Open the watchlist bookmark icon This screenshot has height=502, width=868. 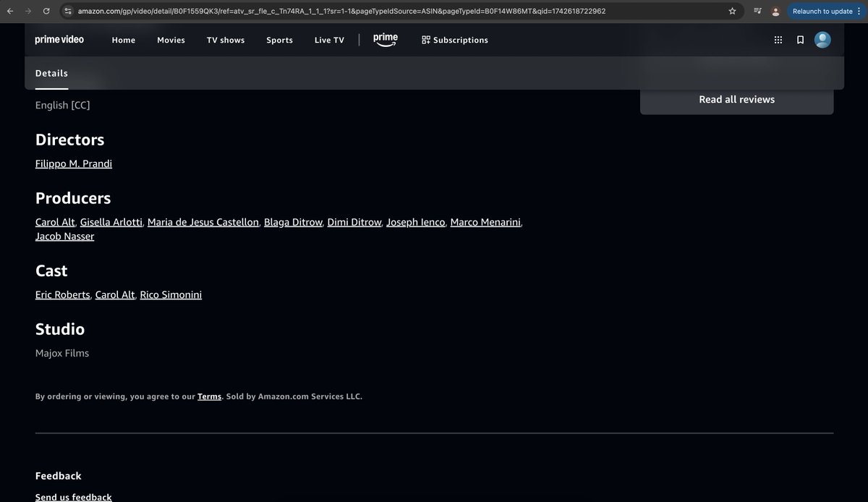coord(800,40)
